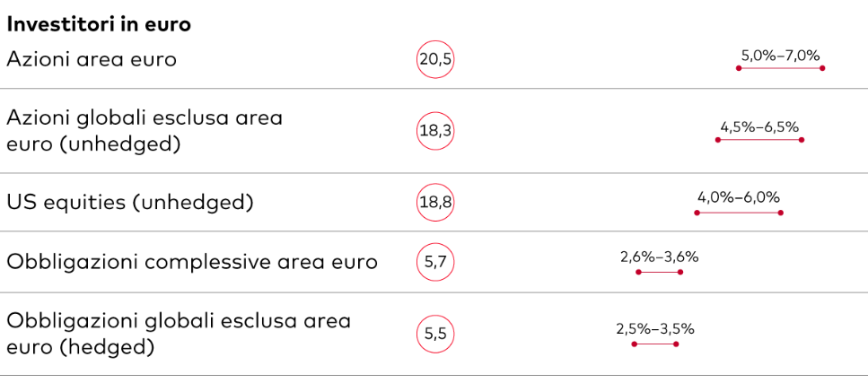This screenshot has width=868, height=383.
Task: Select the 18,8 circled value
Action: [435, 203]
